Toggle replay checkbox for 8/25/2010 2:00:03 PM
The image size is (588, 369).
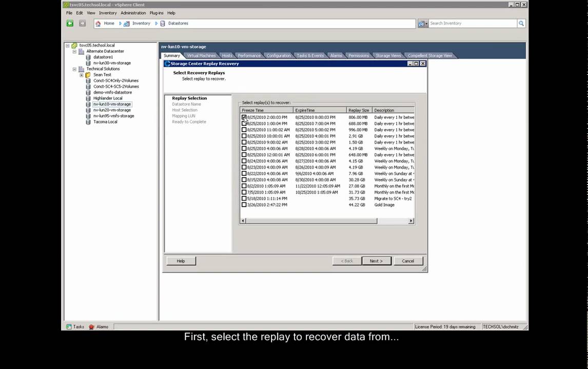(244, 117)
